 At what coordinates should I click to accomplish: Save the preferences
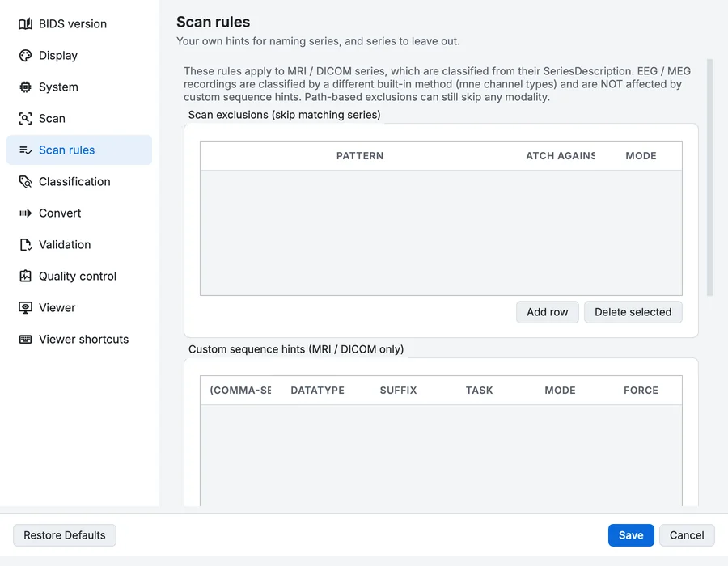click(x=631, y=535)
